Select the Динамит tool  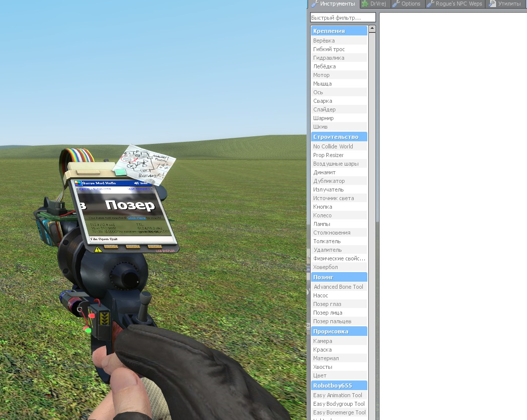pyautogui.click(x=339, y=172)
